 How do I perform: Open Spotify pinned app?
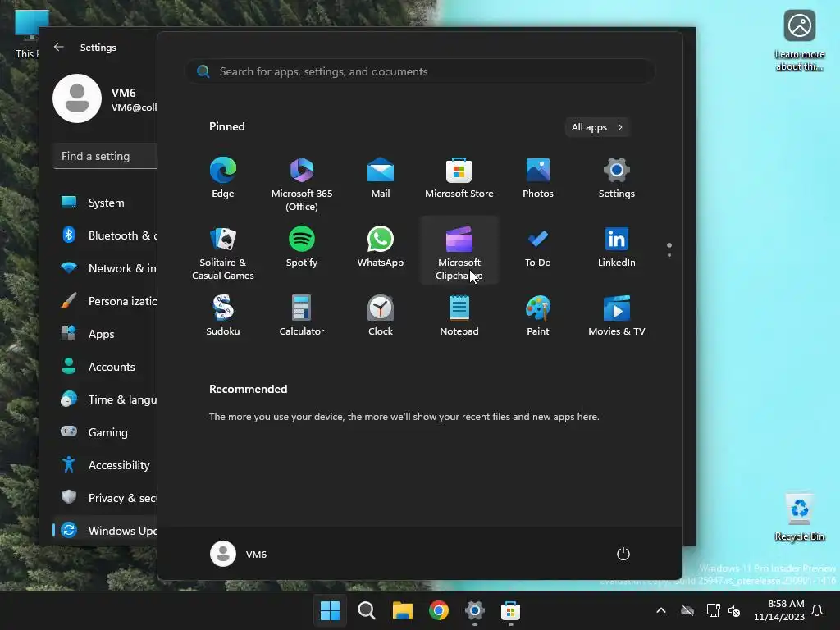point(302,247)
